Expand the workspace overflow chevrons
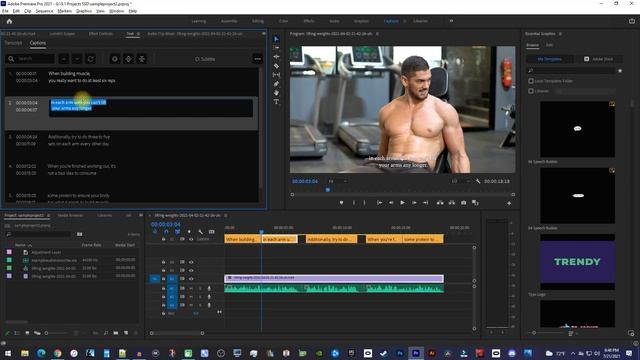Viewport: 640px width, 360px height. [x=451, y=21]
